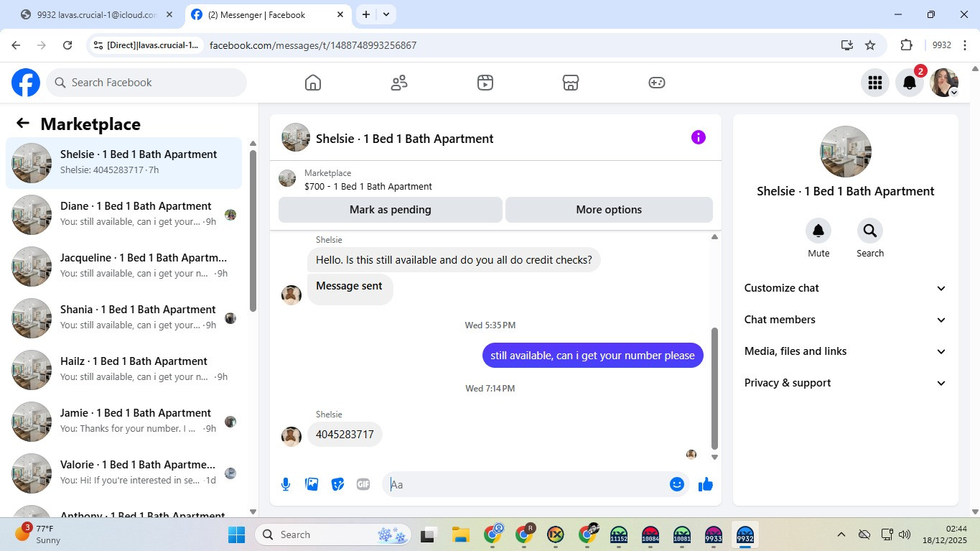This screenshot has width=980, height=551.
Task: Open the tab search dropdown arrow
Action: tap(386, 14)
